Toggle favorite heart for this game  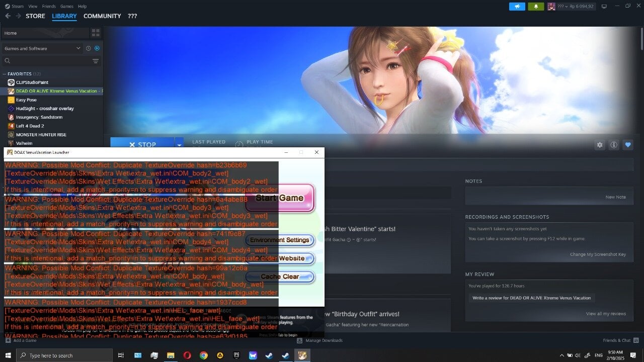click(628, 145)
